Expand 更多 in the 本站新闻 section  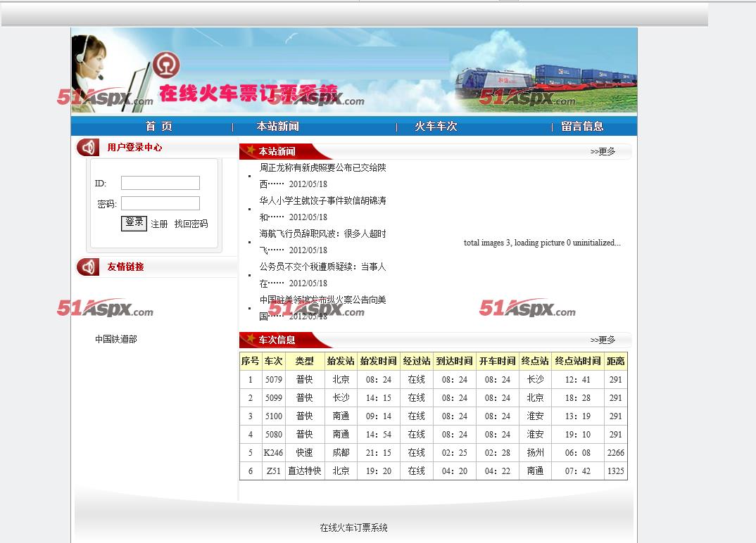[603, 151]
